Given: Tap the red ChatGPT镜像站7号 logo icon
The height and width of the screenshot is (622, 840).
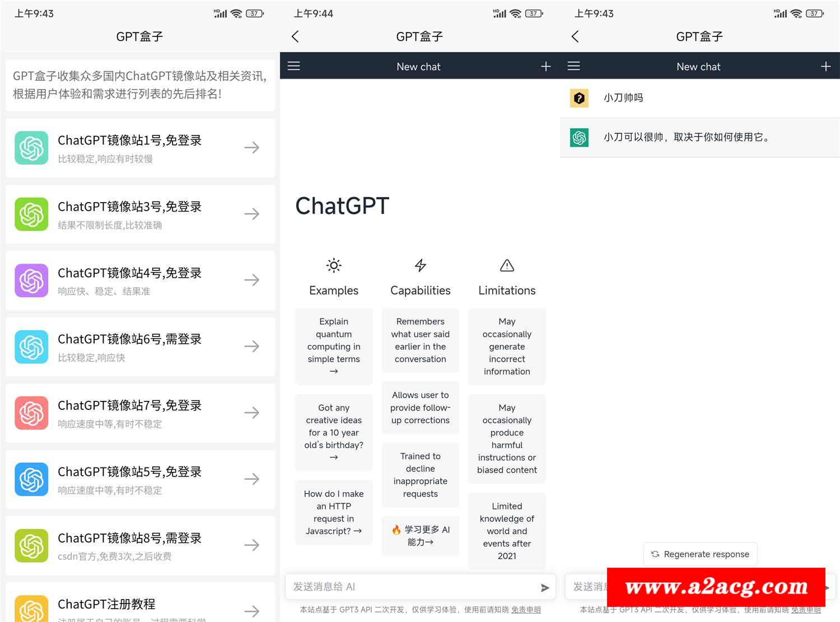Looking at the screenshot, I should (31, 413).
